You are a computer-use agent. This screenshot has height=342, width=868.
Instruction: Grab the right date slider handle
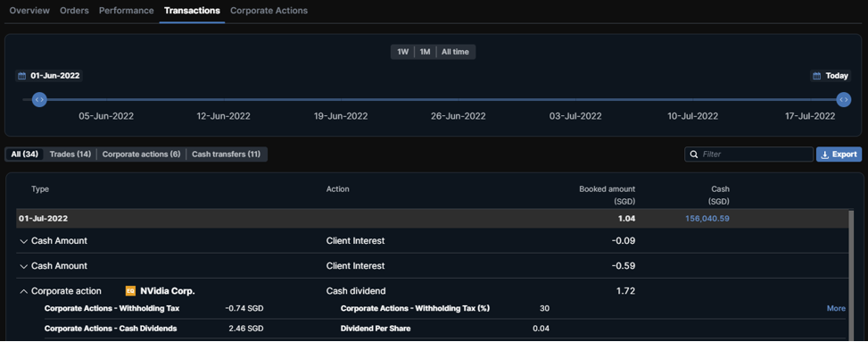(x=843, y=100)
